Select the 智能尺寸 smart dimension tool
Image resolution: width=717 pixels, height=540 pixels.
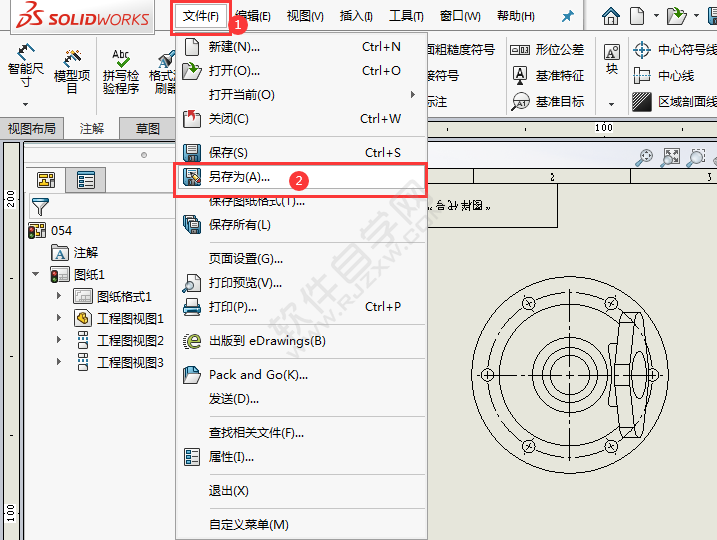pyautogui.click(x=26, y=65)
